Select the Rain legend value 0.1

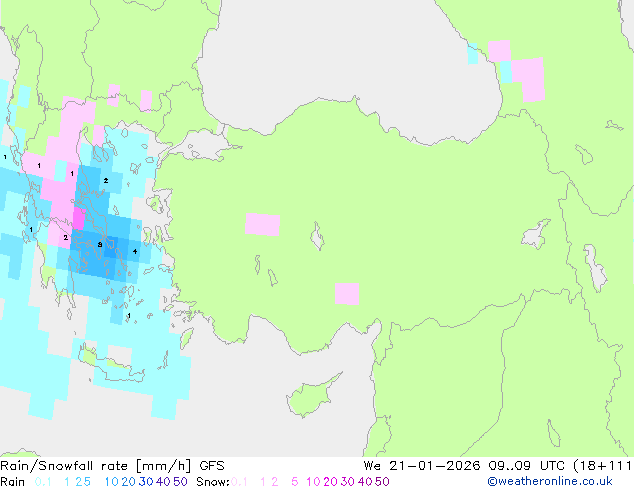[x=43, y=482]
